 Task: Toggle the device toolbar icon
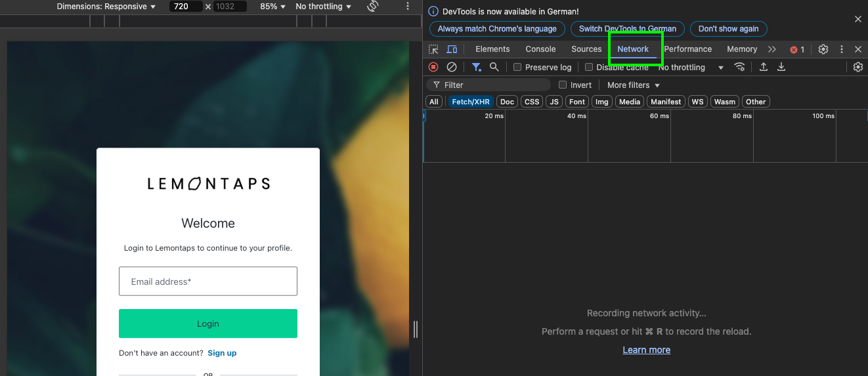452,49
